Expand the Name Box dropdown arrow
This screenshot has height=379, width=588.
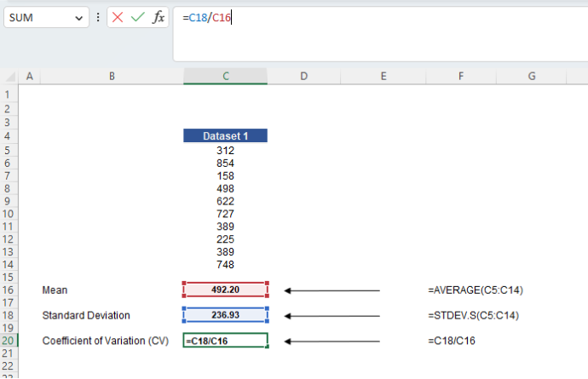coord(79,18)
